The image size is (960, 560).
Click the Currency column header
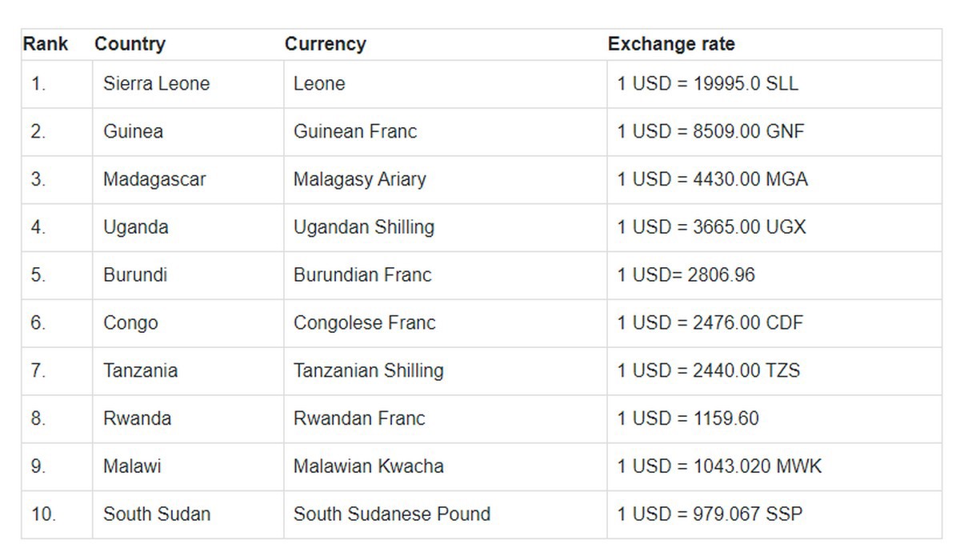coord(325,44)
